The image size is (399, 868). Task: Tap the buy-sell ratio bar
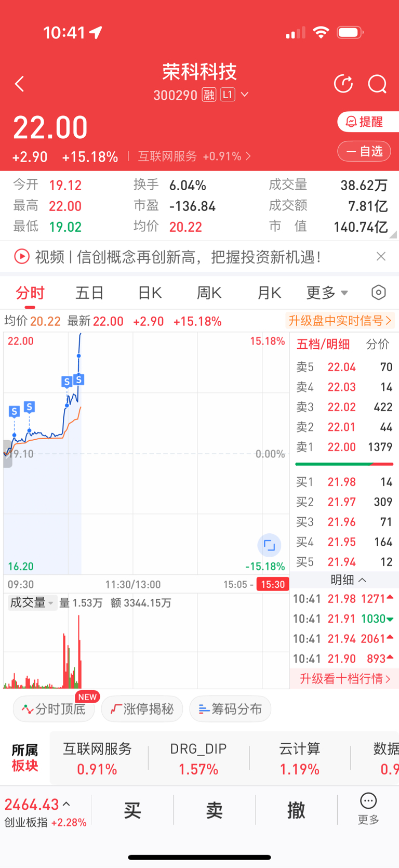pos(344,464)
